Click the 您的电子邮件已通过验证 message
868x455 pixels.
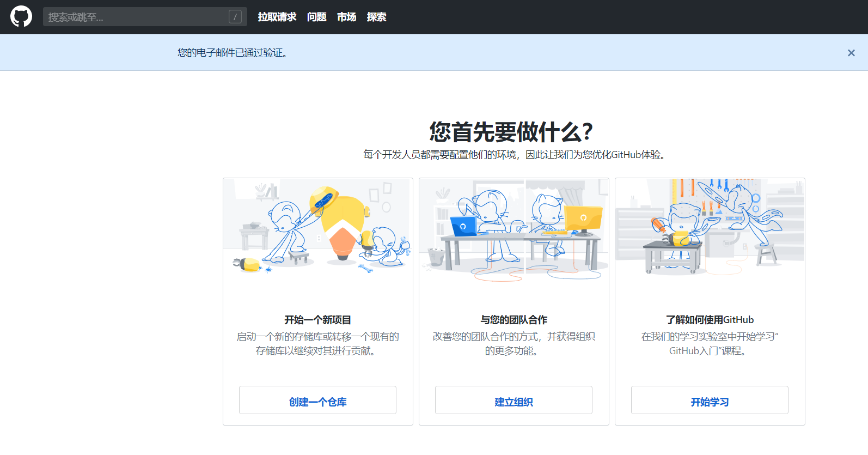tap(233, 53)
